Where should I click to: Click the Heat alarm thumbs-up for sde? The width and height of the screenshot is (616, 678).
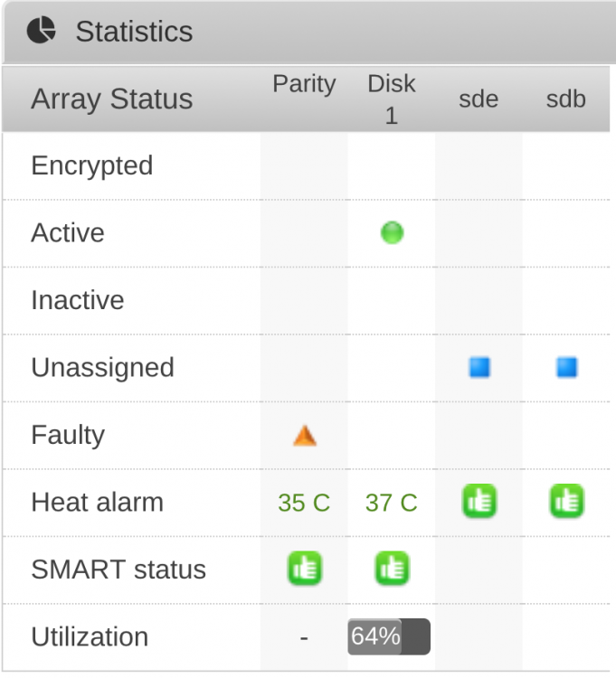tap(479, 501)
